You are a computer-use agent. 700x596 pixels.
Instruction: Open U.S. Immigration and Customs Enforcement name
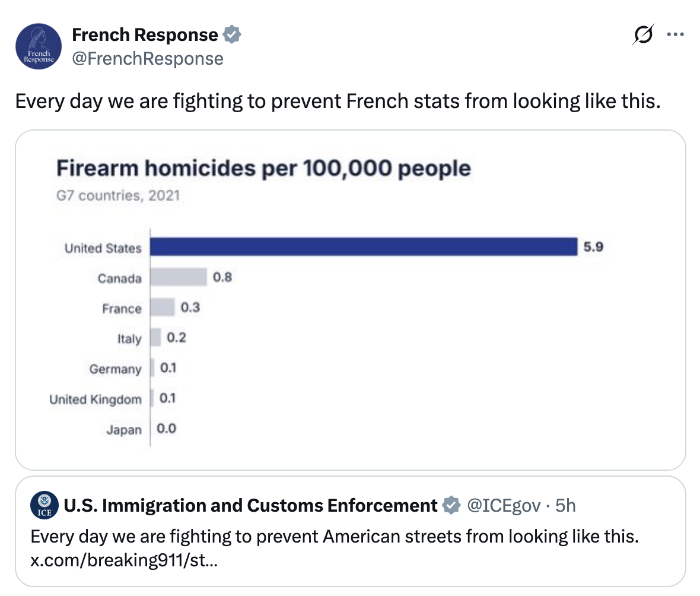tap(250, 505)
